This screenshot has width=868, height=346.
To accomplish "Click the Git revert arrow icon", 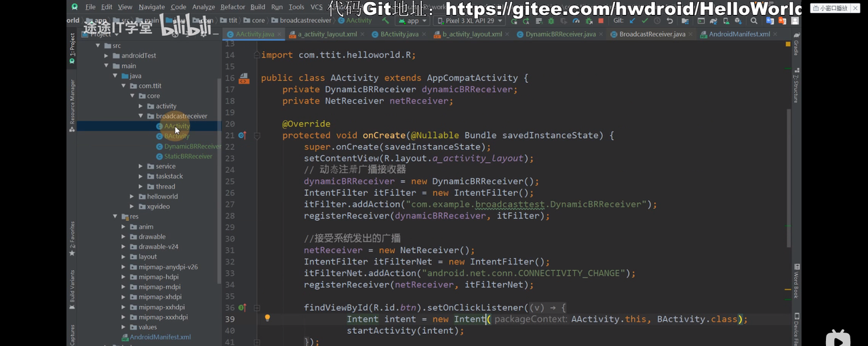I will pos(669,21).
